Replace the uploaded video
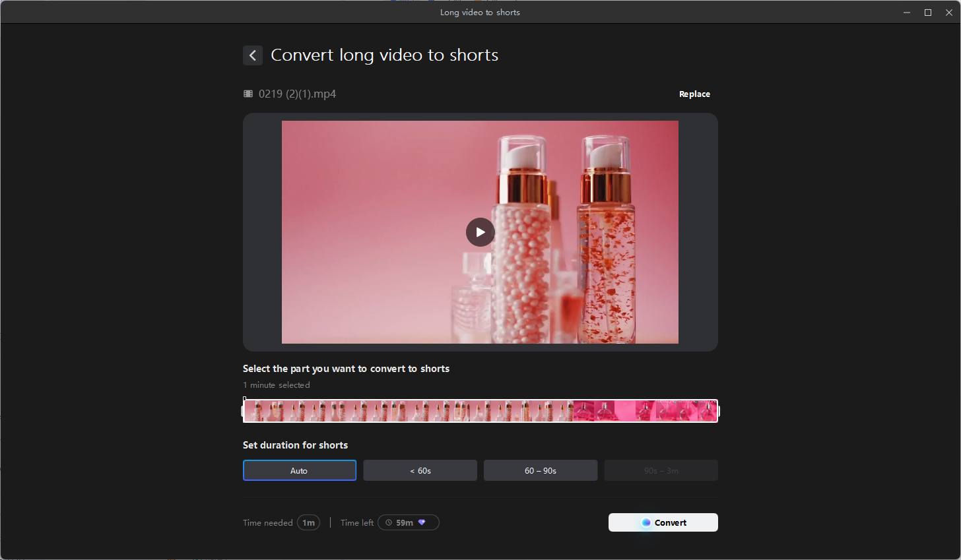 (x=694, y=94)
